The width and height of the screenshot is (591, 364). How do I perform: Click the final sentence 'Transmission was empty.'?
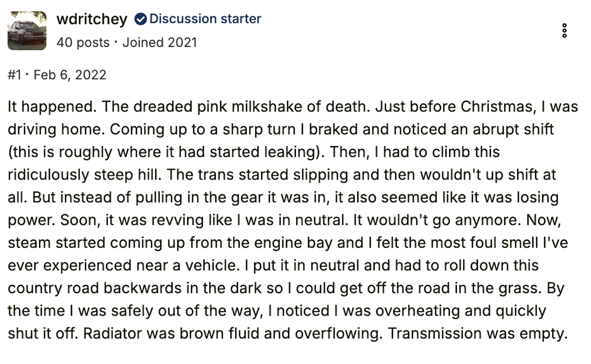pos(478,334)
